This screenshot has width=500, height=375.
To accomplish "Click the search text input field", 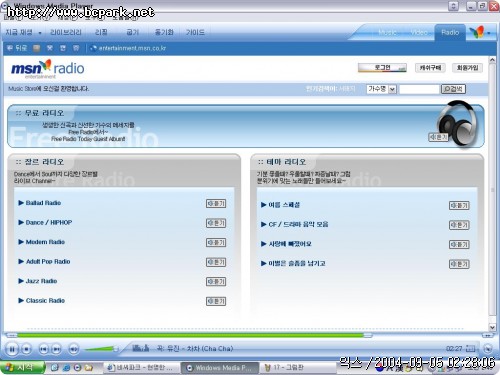I will [419, 89].
